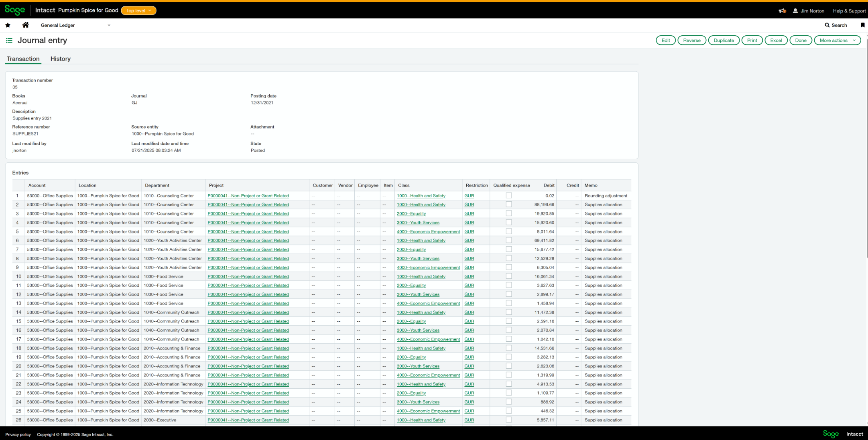
Task: Expand the Top level entity dropdown
Action: pos(138,11)
